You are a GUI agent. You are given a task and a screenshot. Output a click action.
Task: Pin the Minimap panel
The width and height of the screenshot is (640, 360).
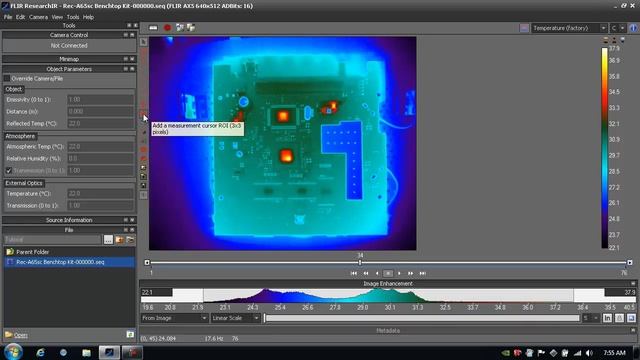pyautogui.click(x=126, y=59)
